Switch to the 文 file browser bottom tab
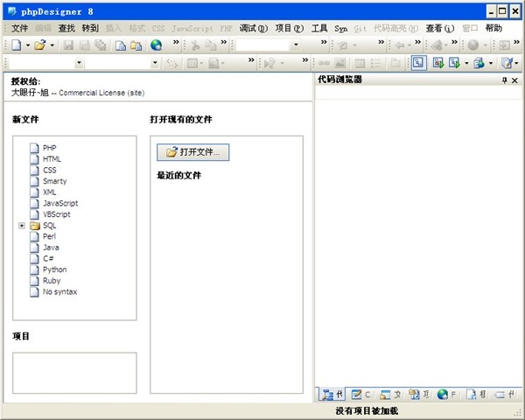 tap(390, 395)
